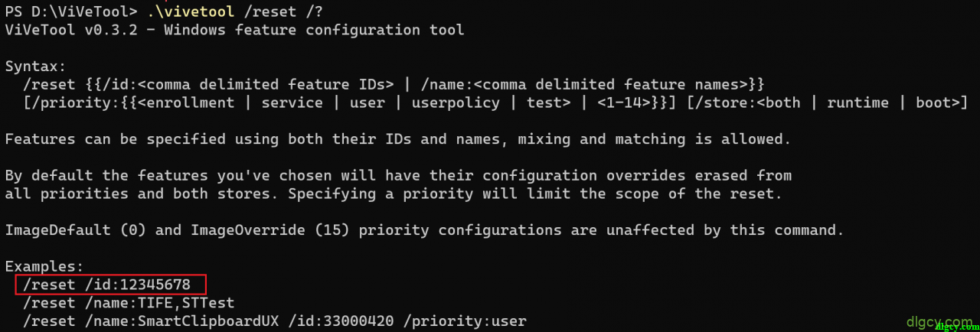Click the ViVeTool v0.3.2 version line
Image resolution: width=980 pixels, height=332 pixels.
tap(234, 30)
